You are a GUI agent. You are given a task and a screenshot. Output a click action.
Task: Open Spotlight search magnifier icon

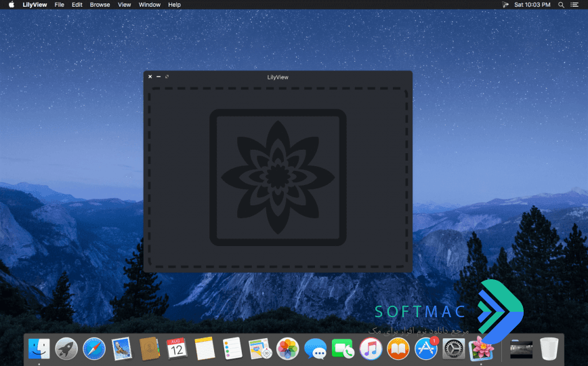tap(561, 5)
